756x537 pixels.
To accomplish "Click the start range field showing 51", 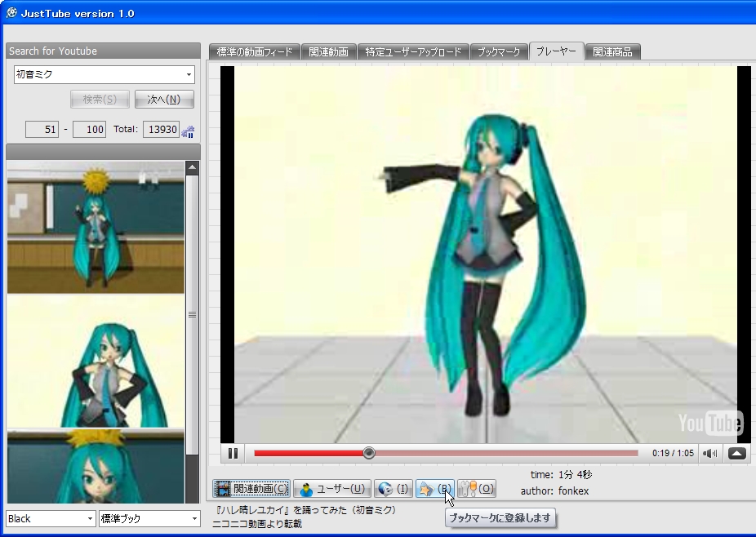I will click(42, 129).
